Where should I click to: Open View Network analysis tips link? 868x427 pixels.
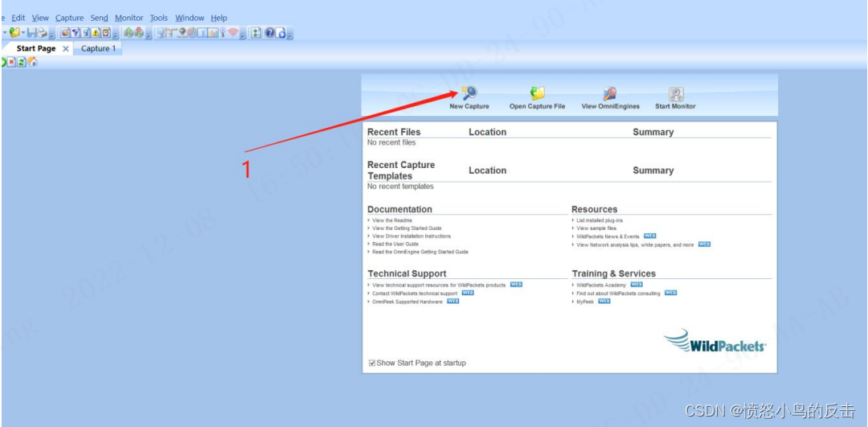point(635,244)
